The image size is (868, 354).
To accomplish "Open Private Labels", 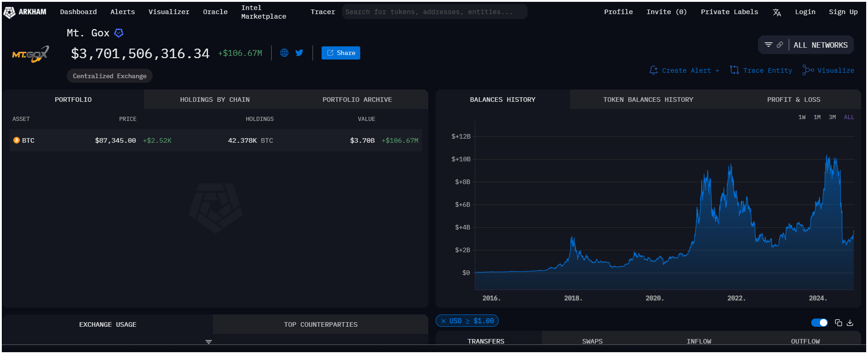I will [x=729, y=12].
